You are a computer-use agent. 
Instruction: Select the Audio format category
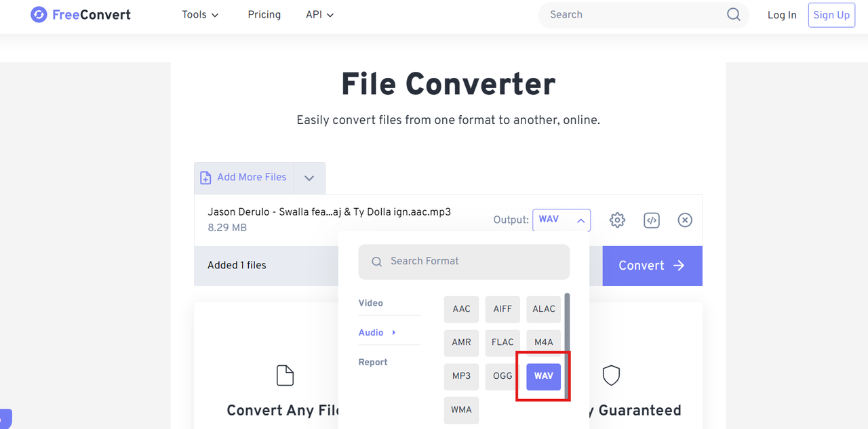[x=371, y=333]
